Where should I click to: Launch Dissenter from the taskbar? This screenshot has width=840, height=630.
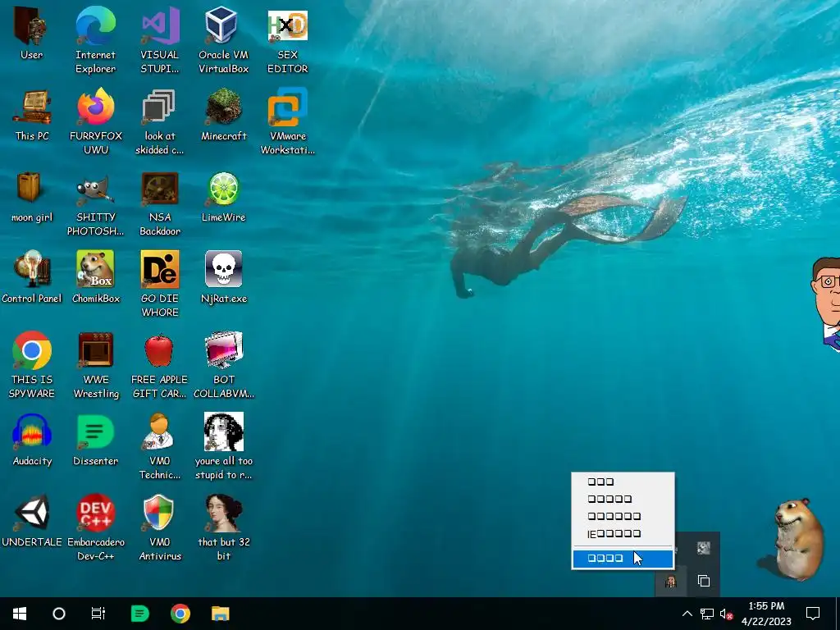coord(139,614)
